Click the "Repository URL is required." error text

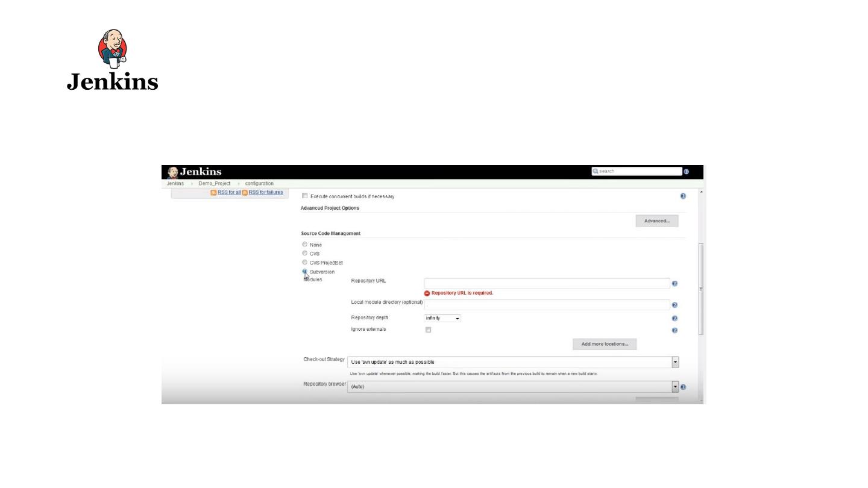(462, 293)
